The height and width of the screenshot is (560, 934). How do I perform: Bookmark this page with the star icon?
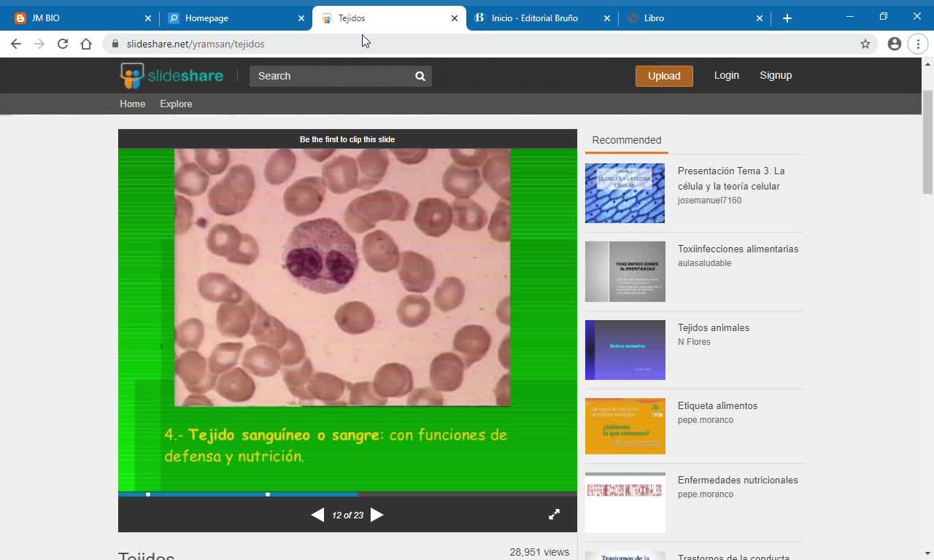pyautogui.click(x=865, y=44)
